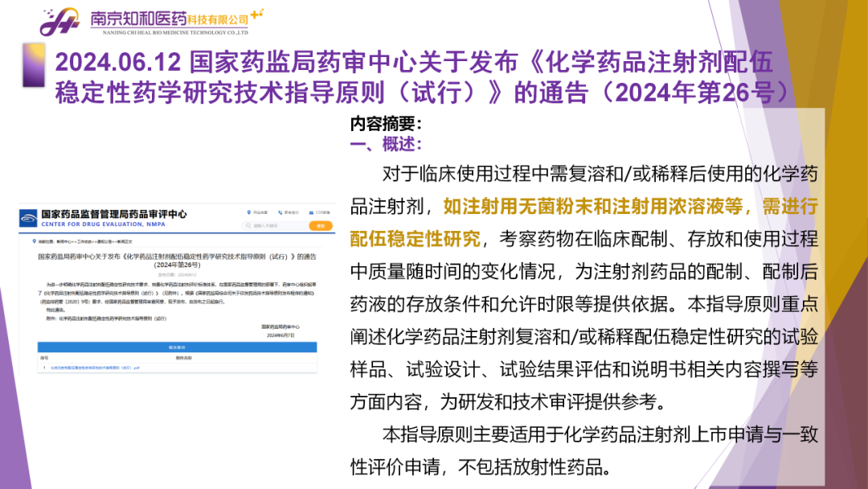Click the orange search button
The width and height of the screenshot is (868, 489).
pyautogui.click(x=321, y=226)
